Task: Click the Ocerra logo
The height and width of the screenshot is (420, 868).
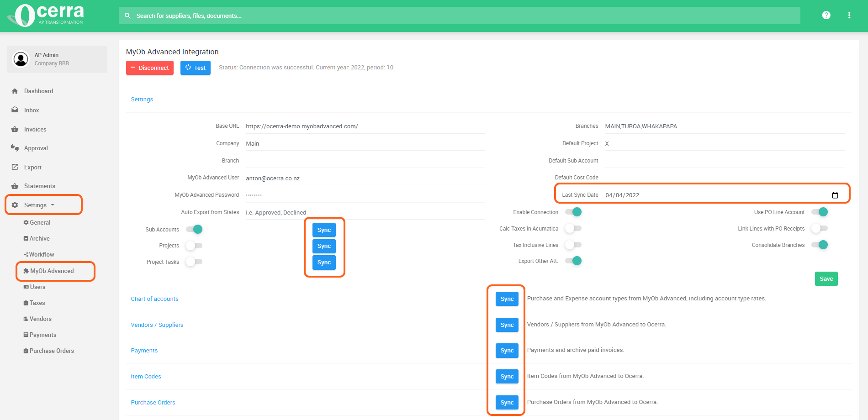Action: pos(46,15)
